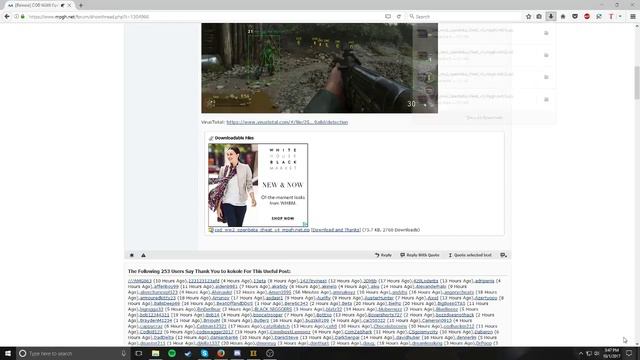Open the circular taskbar app icon
640x360 pixels.
pyautogui.click(x=270, y=353)
